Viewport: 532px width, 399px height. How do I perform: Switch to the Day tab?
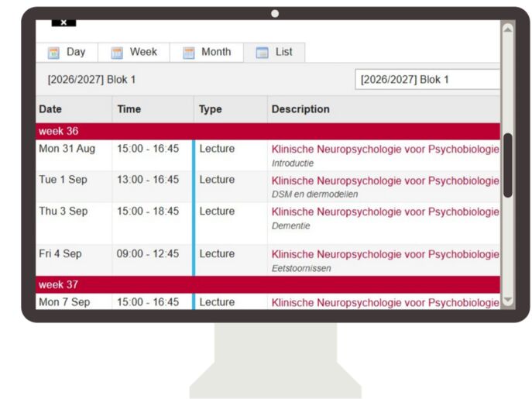click(x=67, y=52)
